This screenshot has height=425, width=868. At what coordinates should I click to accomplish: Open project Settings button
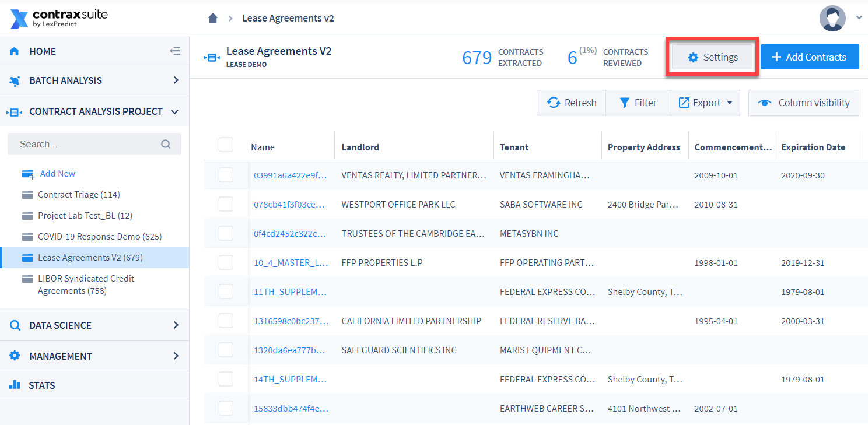(712, 57)
